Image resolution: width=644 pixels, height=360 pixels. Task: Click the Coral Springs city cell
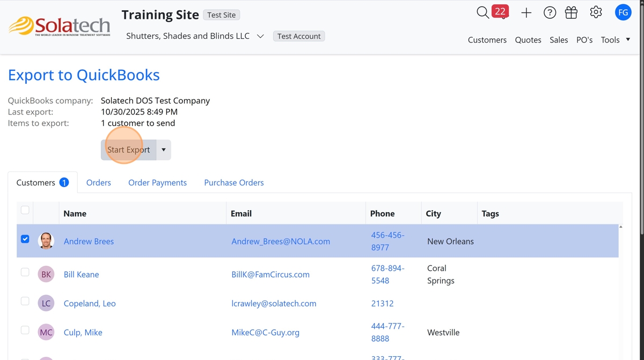pos(441,275)
